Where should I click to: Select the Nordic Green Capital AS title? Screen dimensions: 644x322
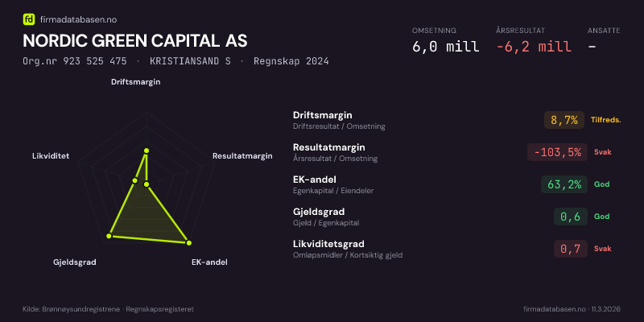(x=135, y=40)
